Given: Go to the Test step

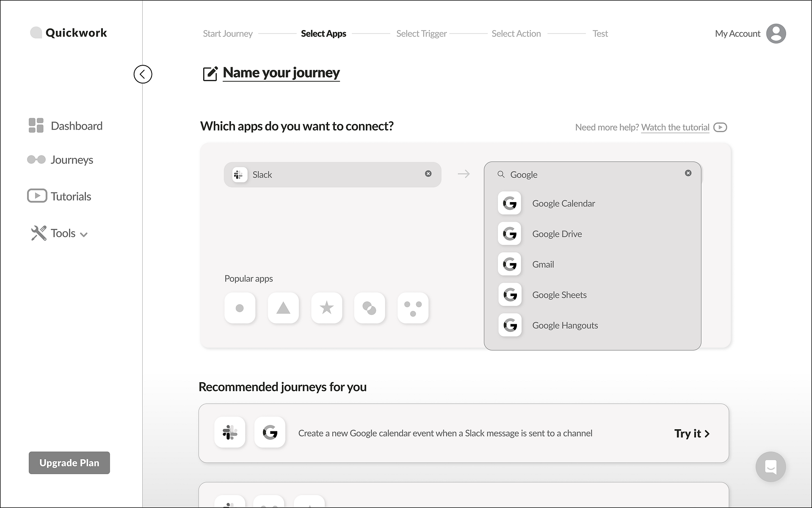Looking at the screenshot, I should tap(600, 33).
